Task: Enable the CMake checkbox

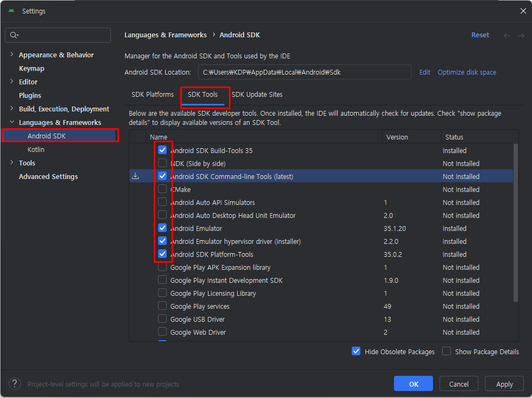Action: [162, 189]
